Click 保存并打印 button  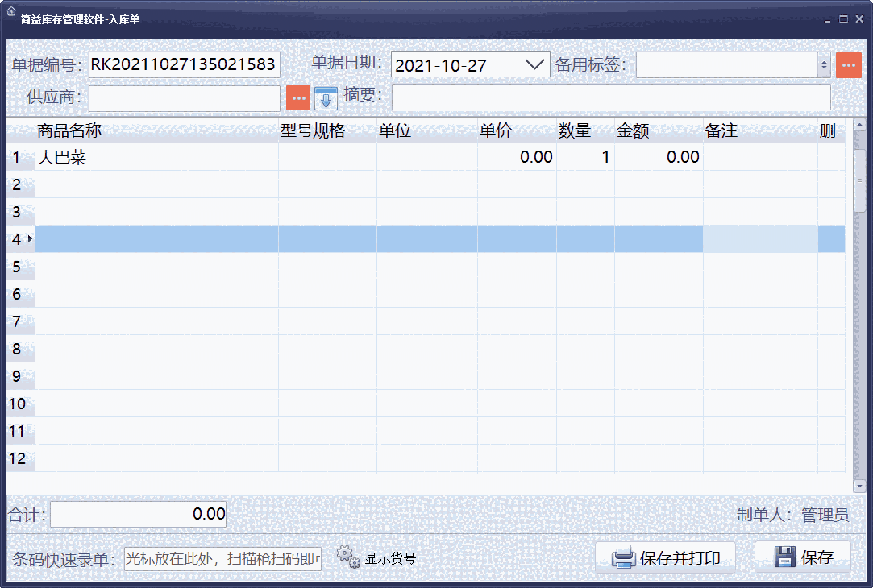(x=665, y=557)
